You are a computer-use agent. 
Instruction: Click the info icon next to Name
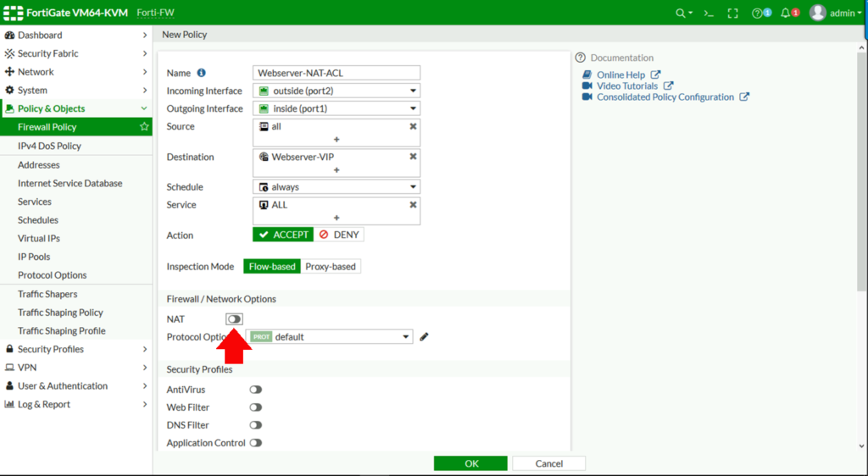(202, 73)
